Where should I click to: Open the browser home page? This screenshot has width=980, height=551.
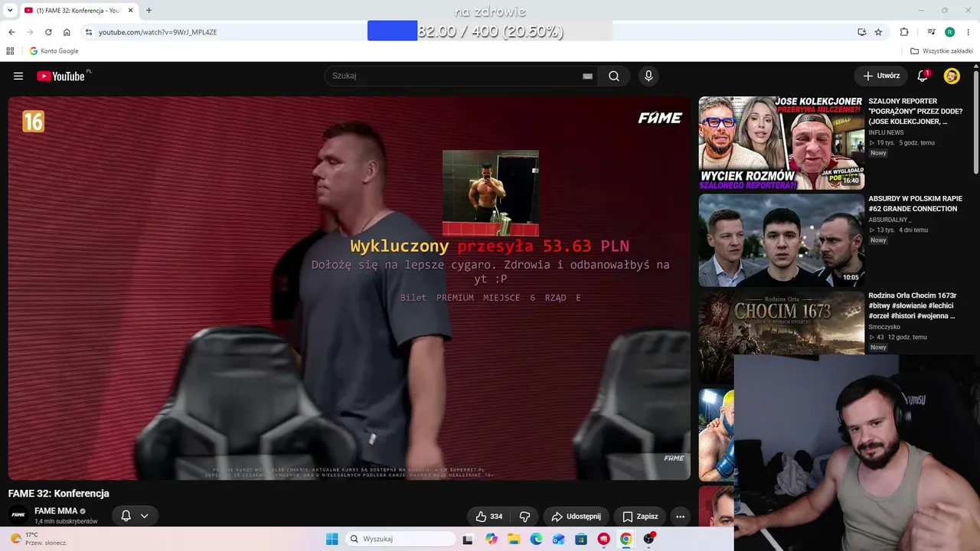tap(67, 32)
